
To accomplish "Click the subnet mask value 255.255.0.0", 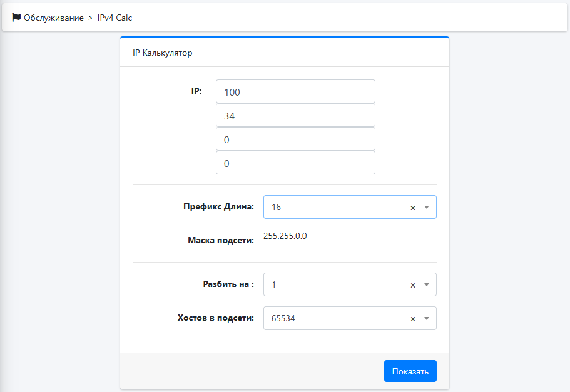I will 285,236.
